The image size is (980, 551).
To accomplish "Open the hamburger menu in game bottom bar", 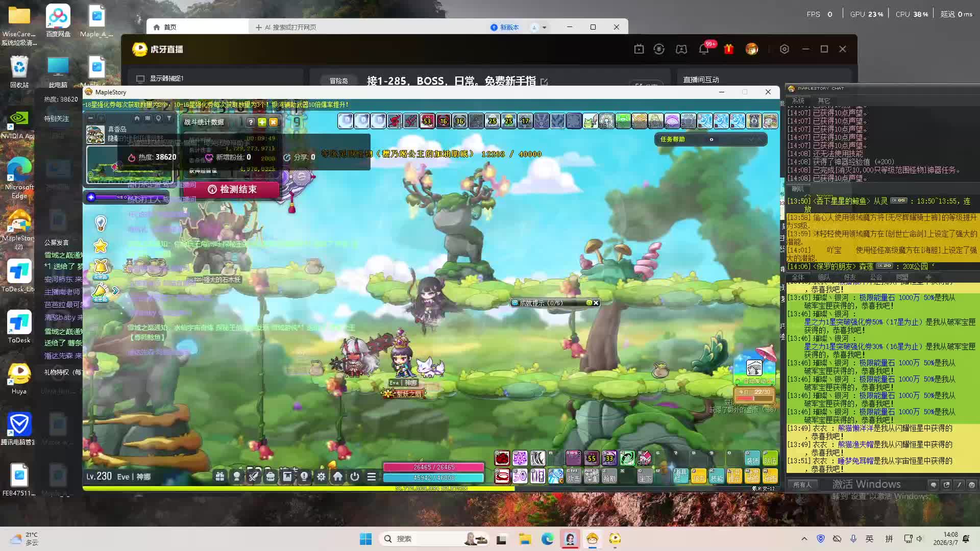I will pyautogui.click(x=372, y=477).
